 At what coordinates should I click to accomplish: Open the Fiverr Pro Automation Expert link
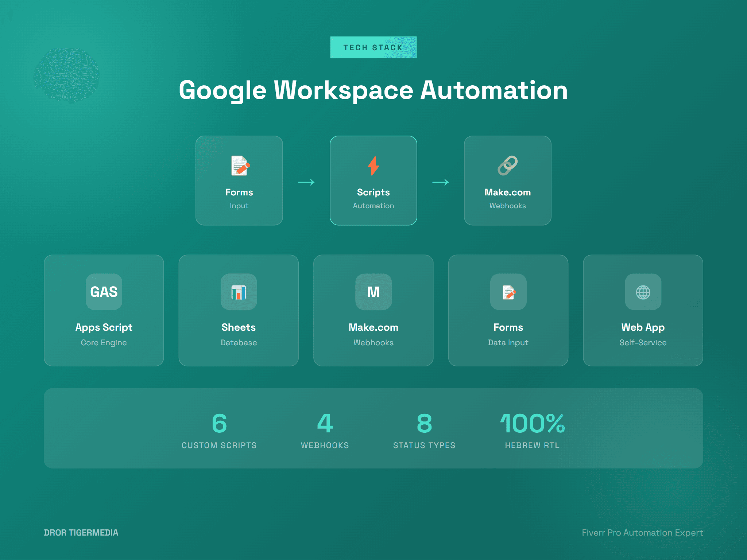click(642, 532)
